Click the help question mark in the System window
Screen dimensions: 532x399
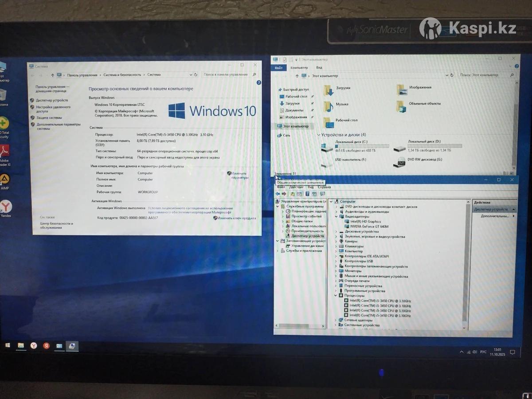259,82
